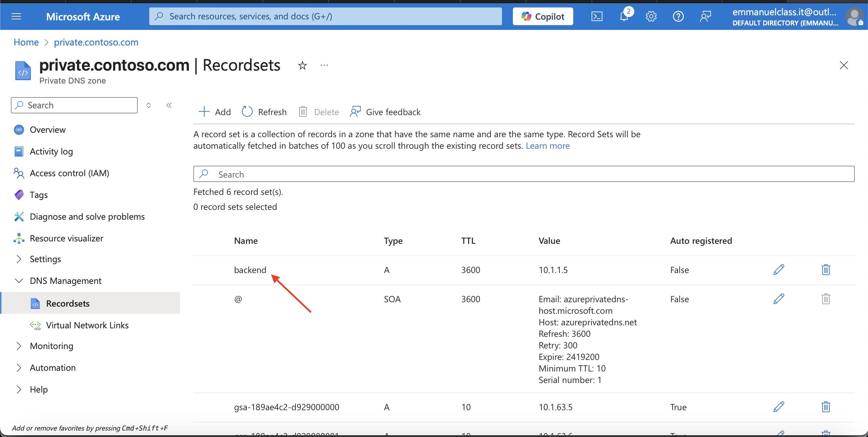Expand the Automation section
Viewport: 868px width, 437px height.
coord(53,368)
